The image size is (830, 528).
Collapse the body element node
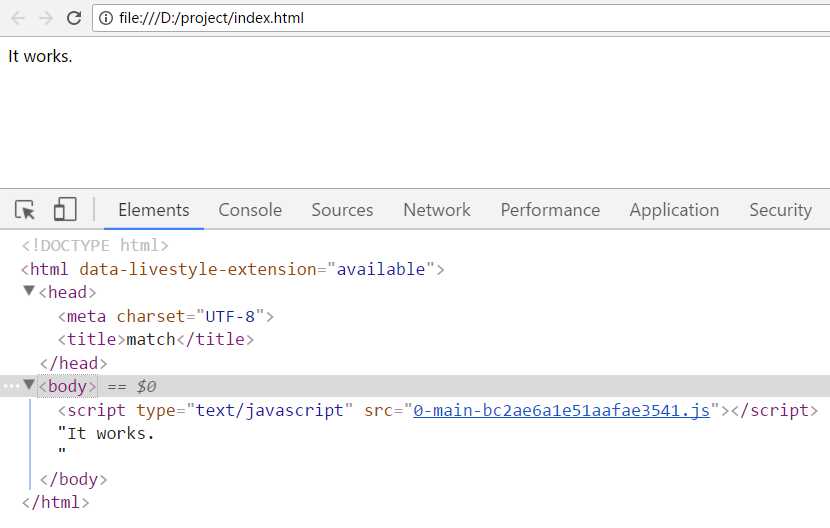point(29,386)
